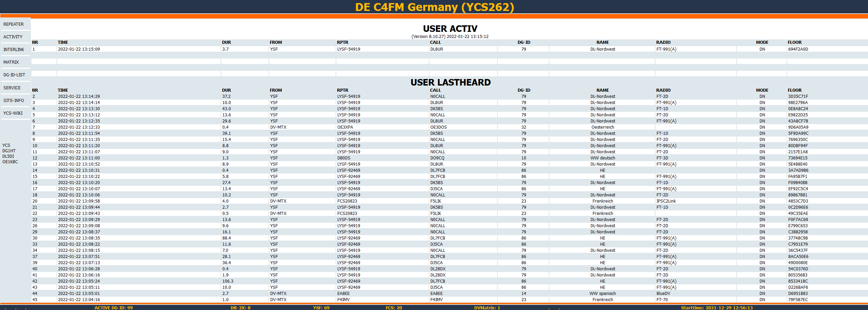Click OE1KBC in the sidebar credits

pos(10,162)
